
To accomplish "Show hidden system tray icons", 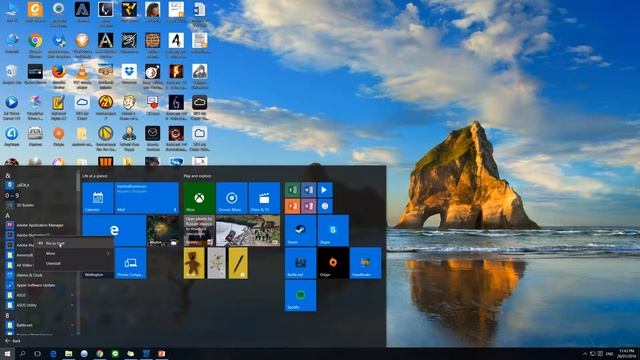I will point(585,354).
